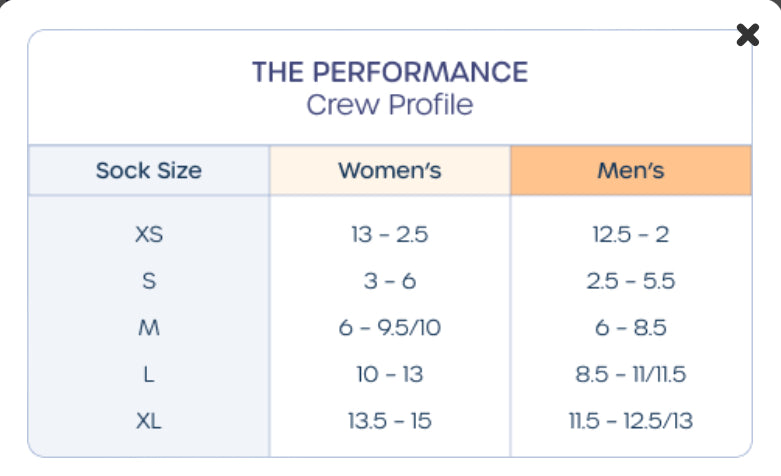
Task: Click the S sock size row label
Action: pyautogui.click(x=149, y=281)
